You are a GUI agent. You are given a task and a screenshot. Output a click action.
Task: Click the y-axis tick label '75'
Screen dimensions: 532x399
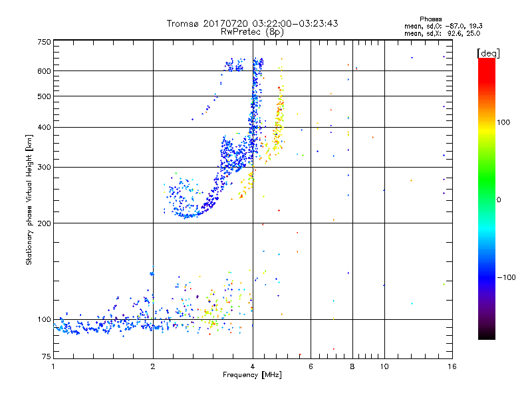[47, 356]
